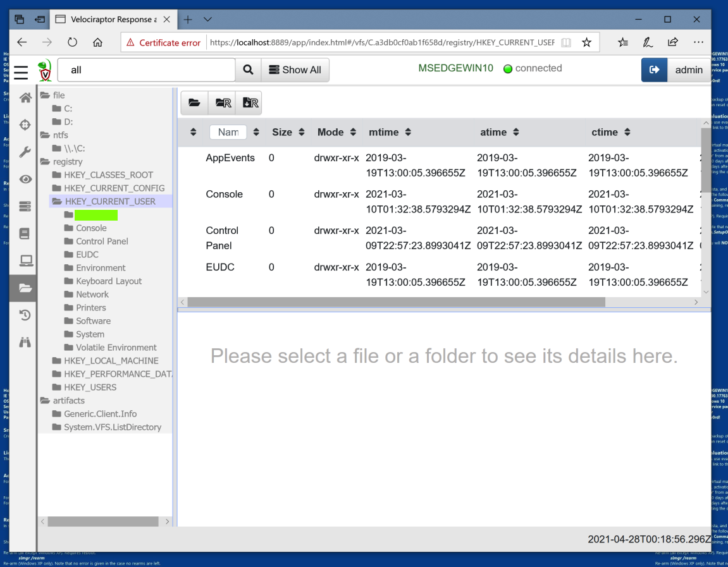The height and width of the screenshot is (567, 728).
Task: Click the share page icon
Action: [673, 42]
